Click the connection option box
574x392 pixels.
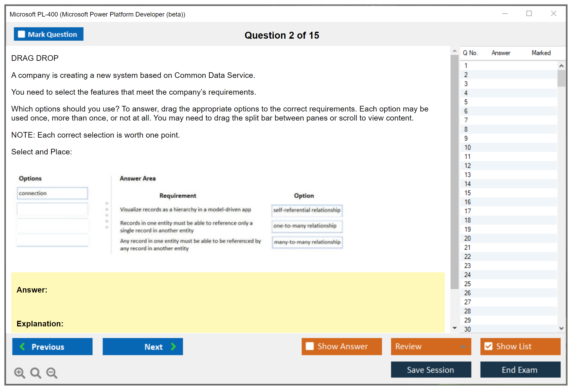52,193
